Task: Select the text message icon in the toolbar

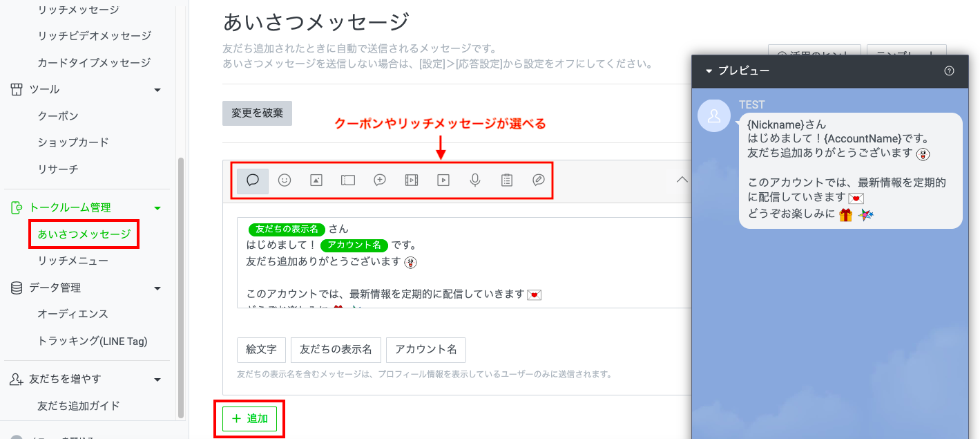Action: (253, 180)
